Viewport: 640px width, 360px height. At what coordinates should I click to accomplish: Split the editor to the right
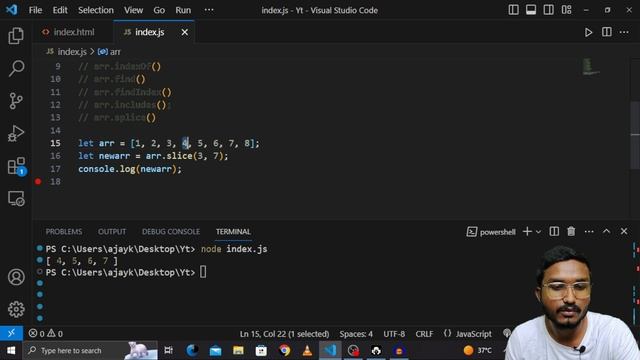click(607, 32)
